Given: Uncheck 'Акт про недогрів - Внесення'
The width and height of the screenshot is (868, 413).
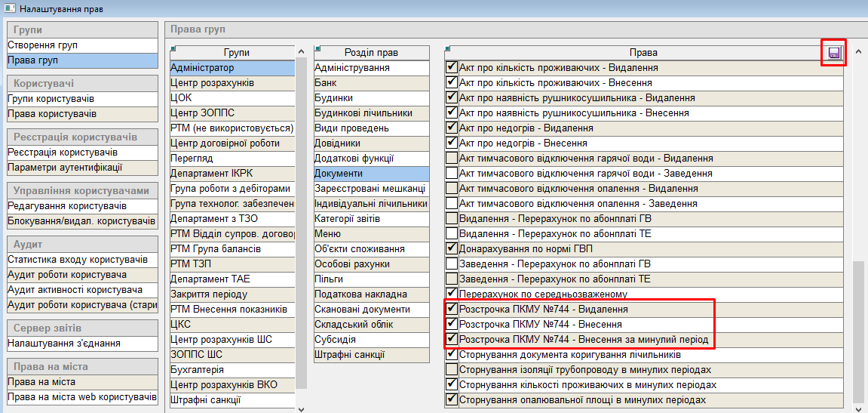Looking at the screenshot, I should [452, 143].
